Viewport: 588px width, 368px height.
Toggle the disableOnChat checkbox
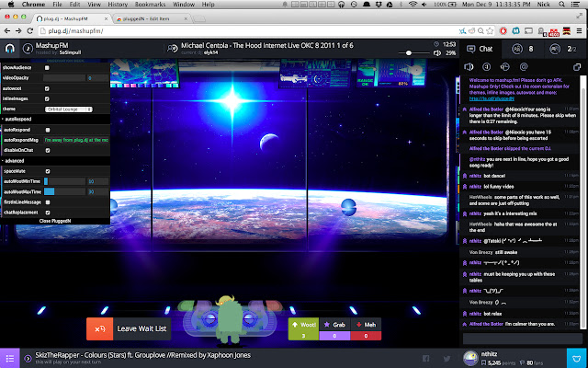[x=48, y=150]
